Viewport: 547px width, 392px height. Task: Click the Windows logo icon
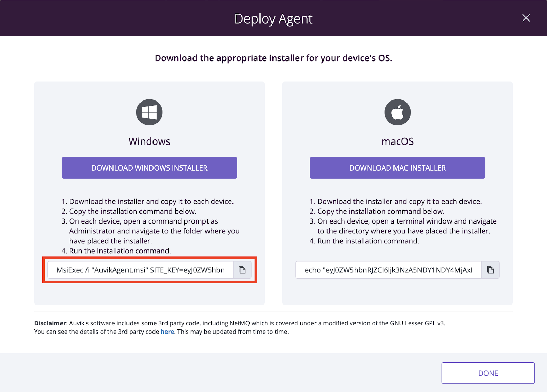click(x=149, y=112)
